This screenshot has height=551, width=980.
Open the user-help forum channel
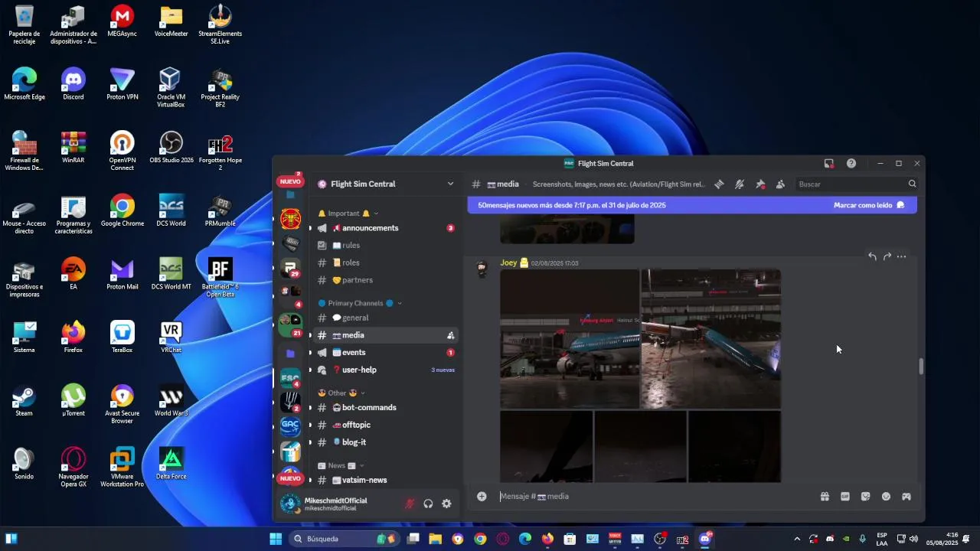click(386, 370)
